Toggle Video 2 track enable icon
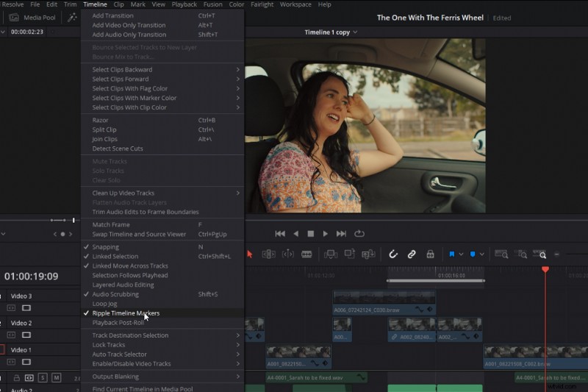 pyautogui.click(x=26, y=335)
